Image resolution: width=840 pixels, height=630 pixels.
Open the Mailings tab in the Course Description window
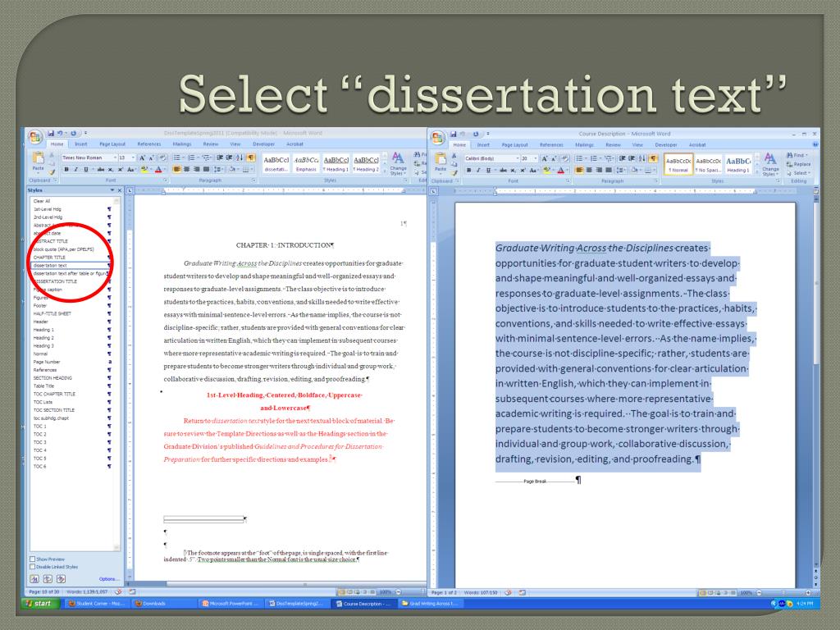pyautogui.click(x=584, y=144)
